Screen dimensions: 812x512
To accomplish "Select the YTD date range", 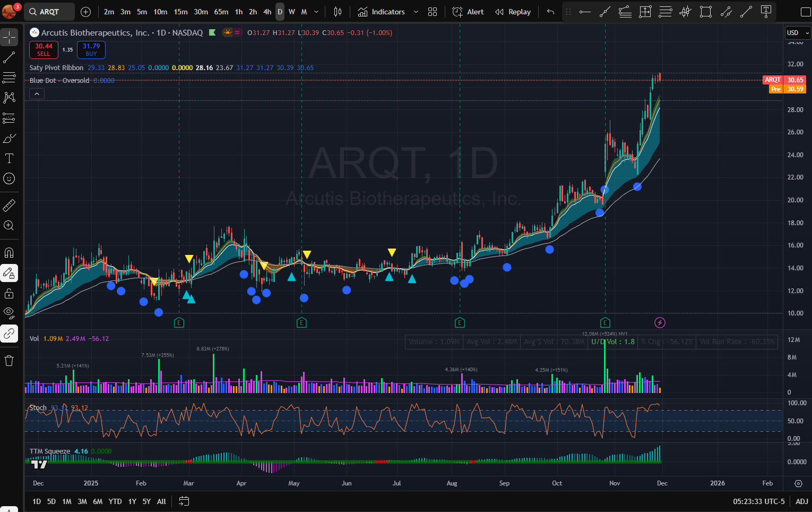I will click(115, 501).
